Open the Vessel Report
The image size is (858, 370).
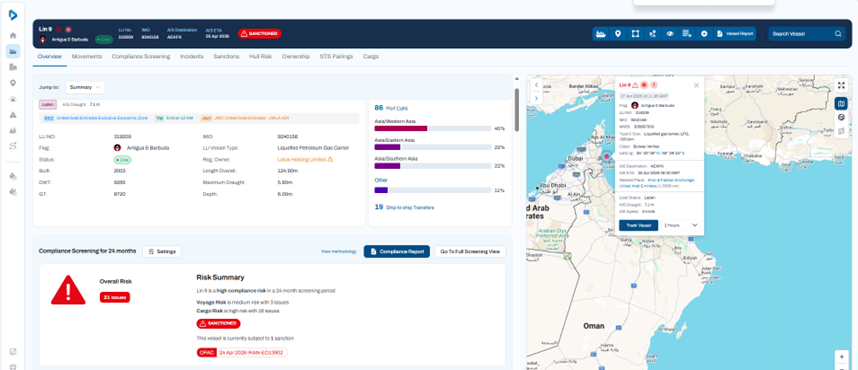(735, 34)
